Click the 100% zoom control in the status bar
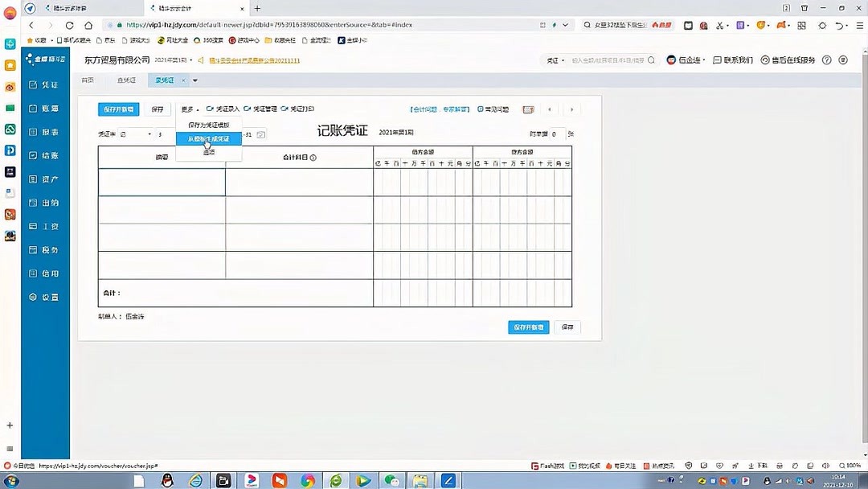 [x=849, y=465]
